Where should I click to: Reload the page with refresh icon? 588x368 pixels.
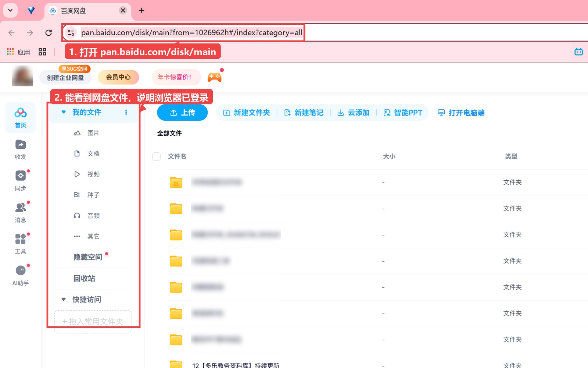(49, 33)
